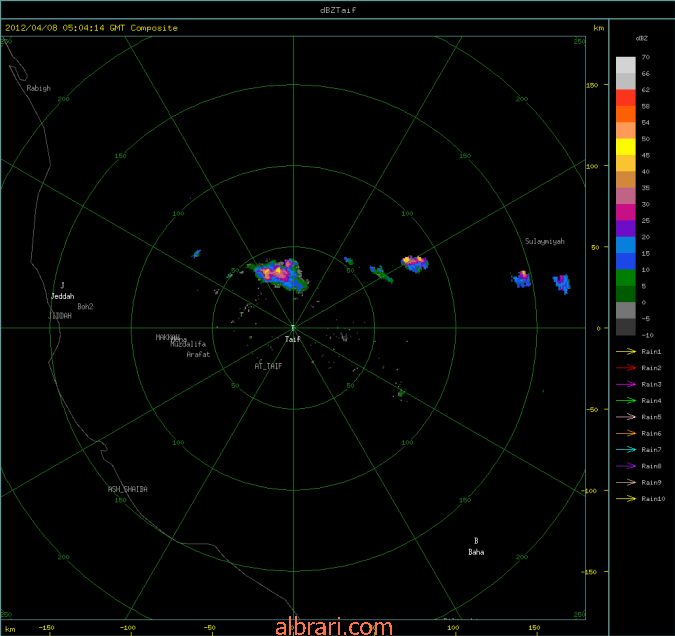
Task: Click the Boh2 label near Jeddah
Action: point(85,307)
